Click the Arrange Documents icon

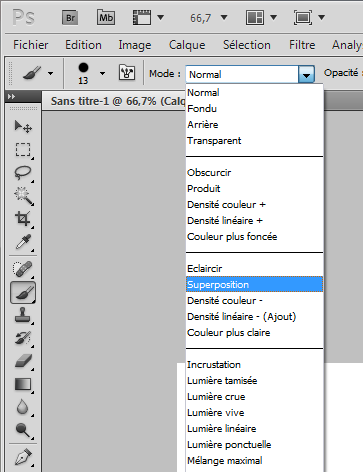click(x=255, y=17)
